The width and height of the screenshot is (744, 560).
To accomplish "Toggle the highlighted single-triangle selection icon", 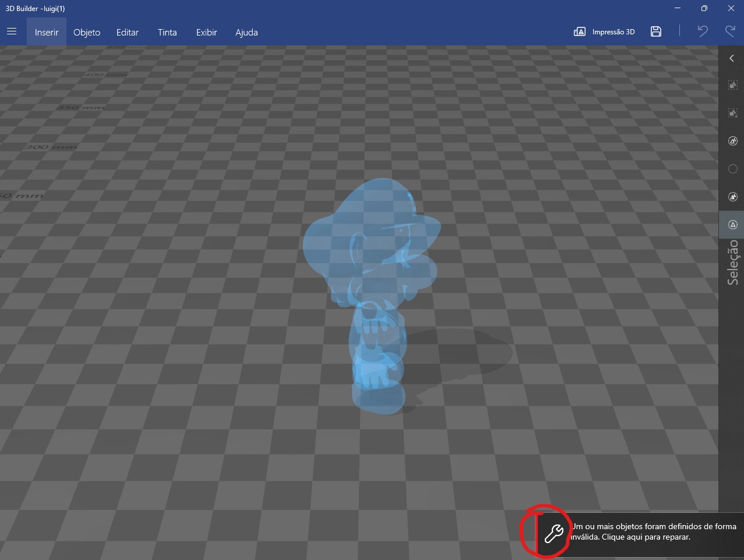I will pyautogui.click(x=733, y=225).
